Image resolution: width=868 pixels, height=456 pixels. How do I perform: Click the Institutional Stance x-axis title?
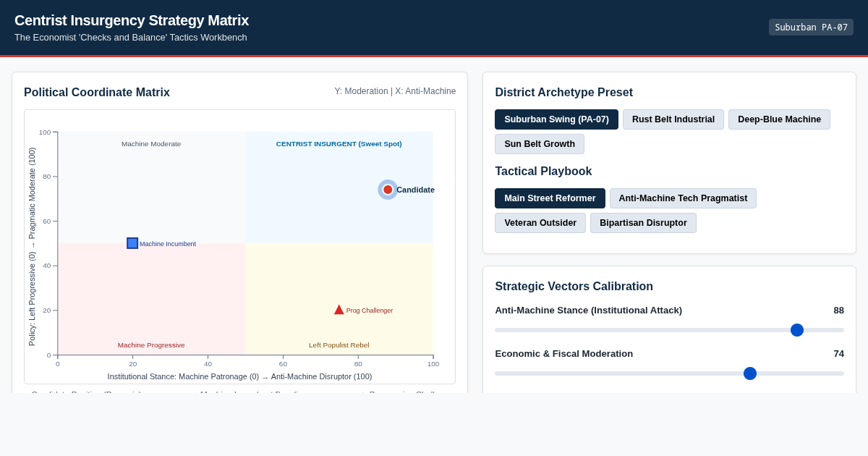coord(239,376)
